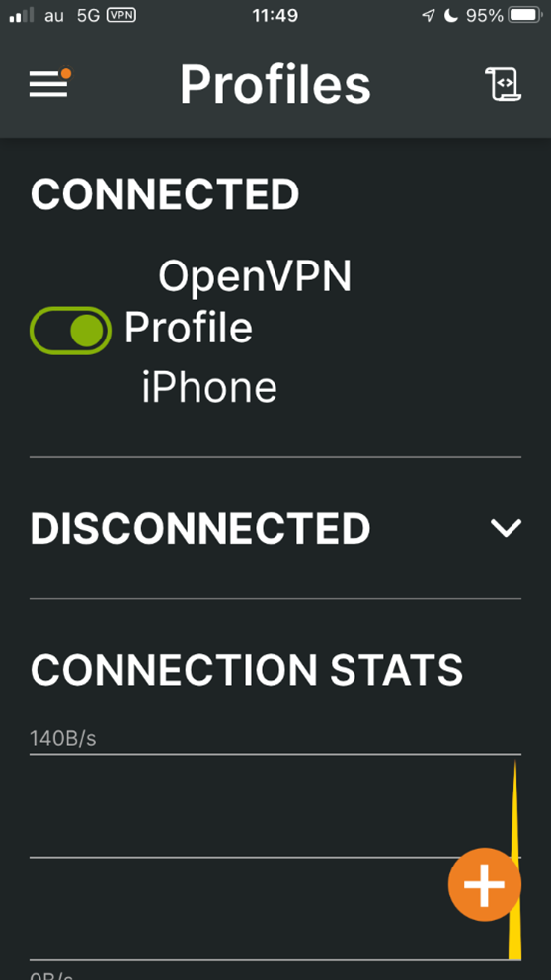Open the hamburger menu

(x=48, y=83)
